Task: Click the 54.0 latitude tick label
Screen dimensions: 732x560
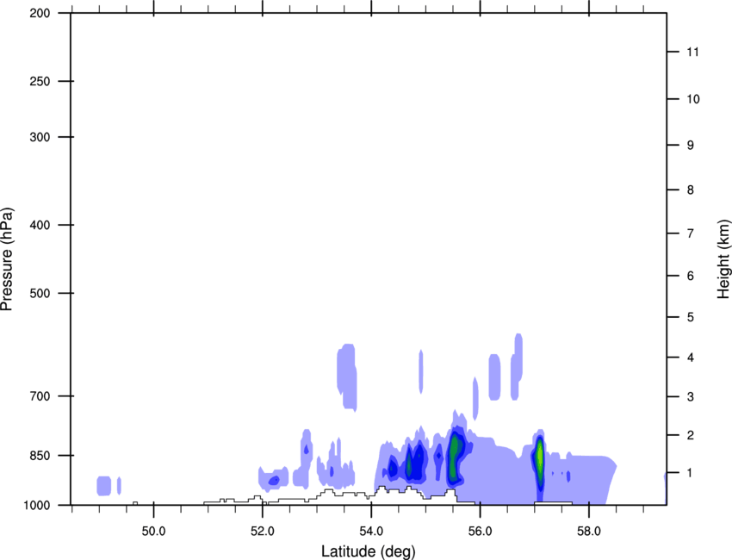Action: 372,532
